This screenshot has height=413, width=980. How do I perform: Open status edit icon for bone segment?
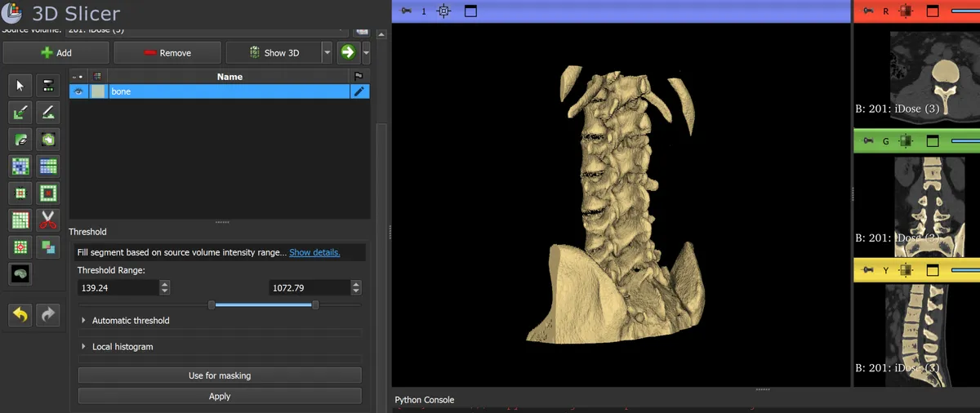(359, 92)
